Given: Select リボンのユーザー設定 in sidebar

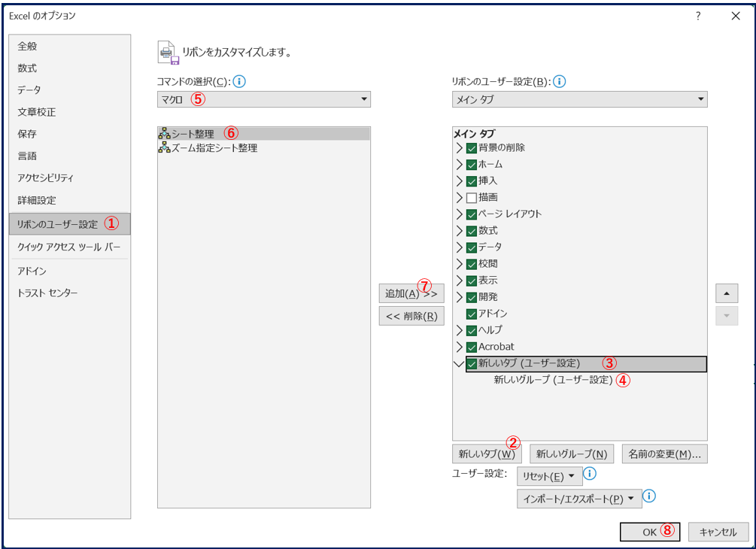Looking at the screenshot, I should tap(69, 224).
